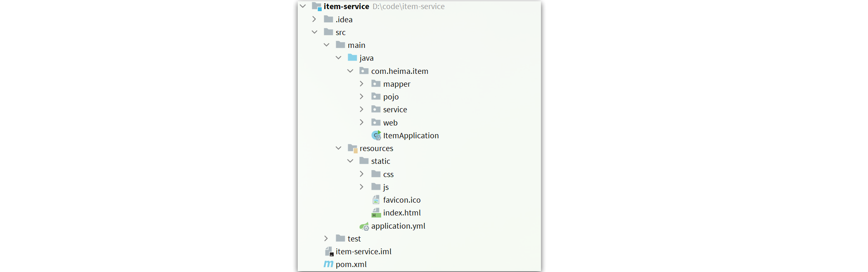Expand the mapper package
Viewport: 868px width, 272px height.
pos(362,84)
